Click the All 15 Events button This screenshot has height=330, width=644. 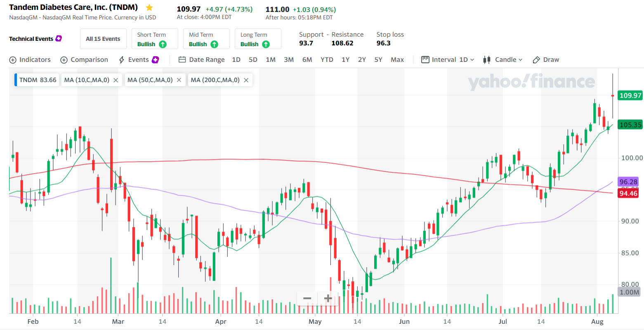(103, 39)
